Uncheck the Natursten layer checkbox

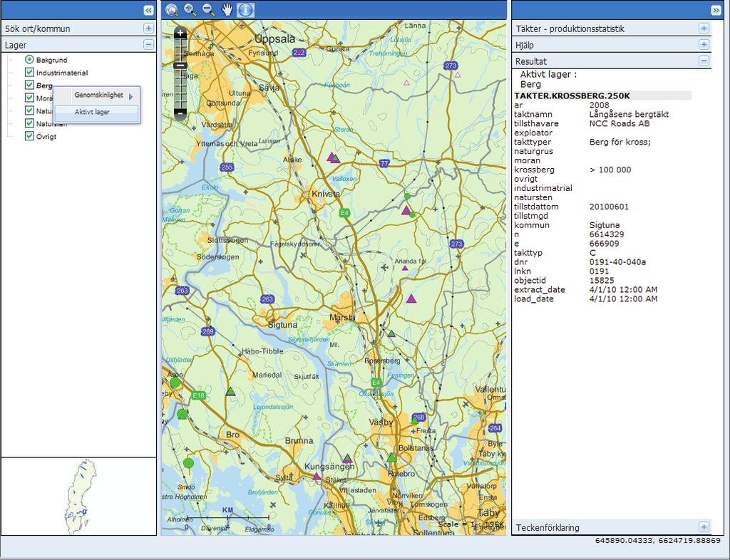[x=29, y=123]
